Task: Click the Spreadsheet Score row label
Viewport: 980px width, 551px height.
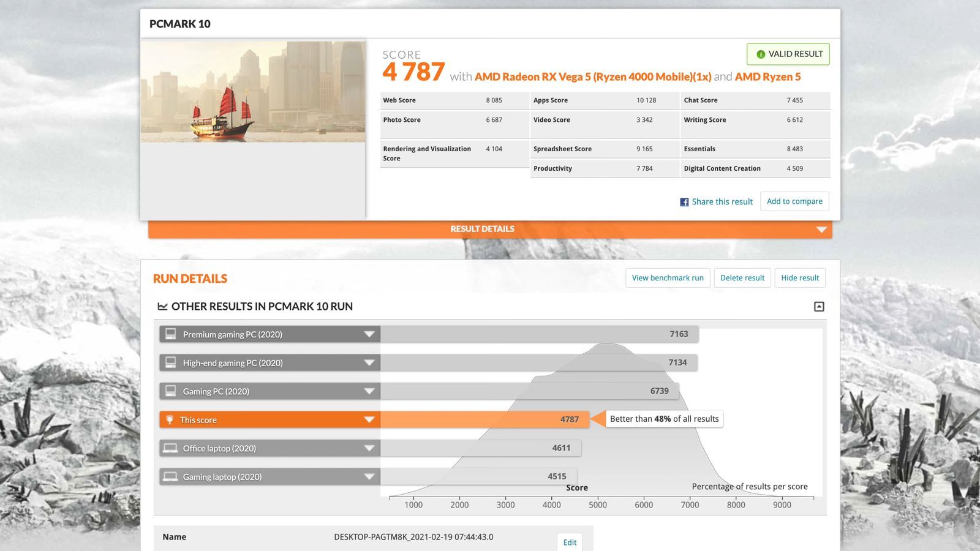Action: (562, 149)
